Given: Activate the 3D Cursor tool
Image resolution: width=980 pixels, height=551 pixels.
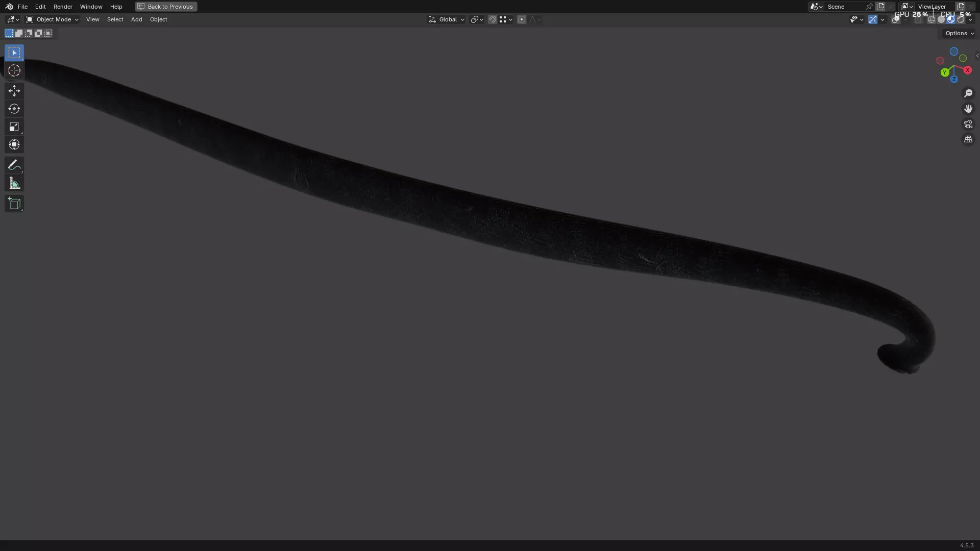Looking at the screenshot, I should pyautogui.click(x=14, y=70).
